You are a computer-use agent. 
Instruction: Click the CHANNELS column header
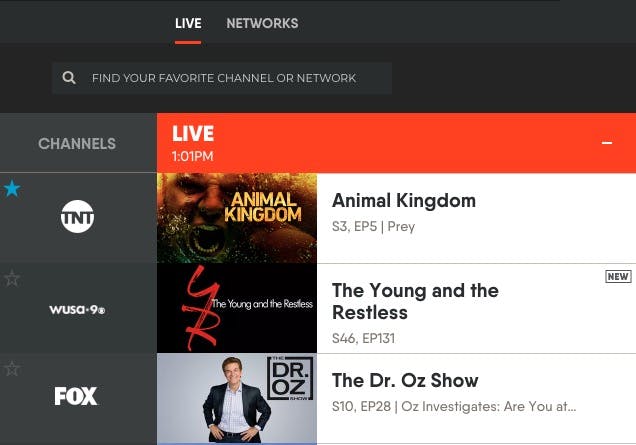[x=77, y=144]
